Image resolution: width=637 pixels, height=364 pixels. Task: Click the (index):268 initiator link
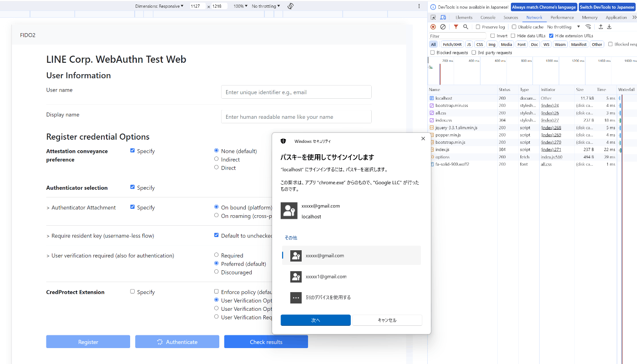point(551,128)
